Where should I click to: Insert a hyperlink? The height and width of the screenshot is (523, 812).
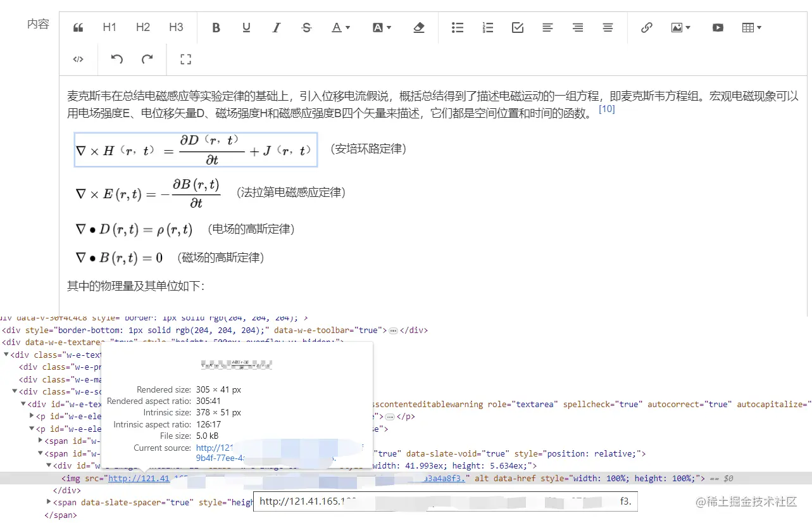coord(646,27)
